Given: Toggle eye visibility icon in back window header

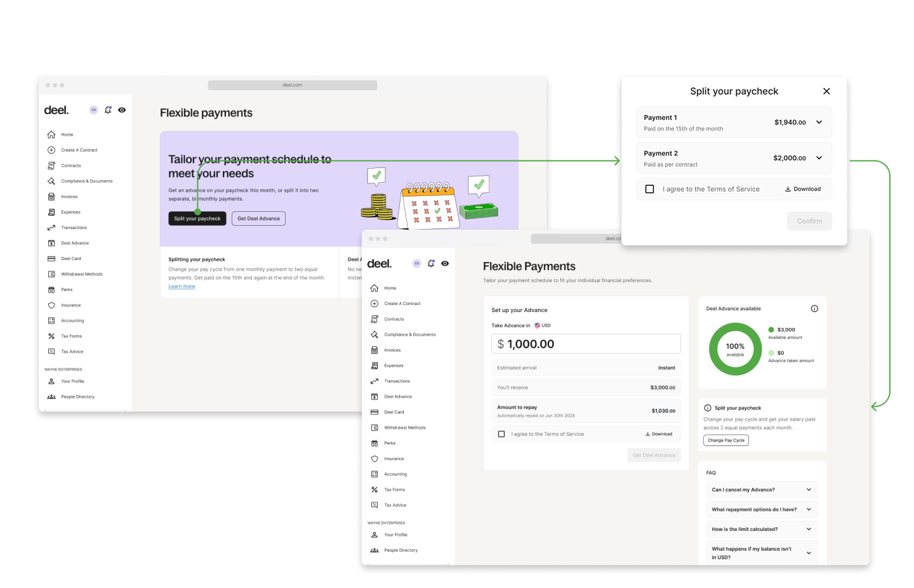Looking at the screenshot, I should click(122, 110).
